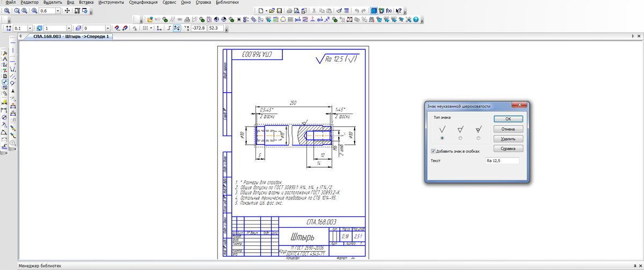Open the Окно menu
This screenshot has width=644, height=270.
[x=186, y=3]
